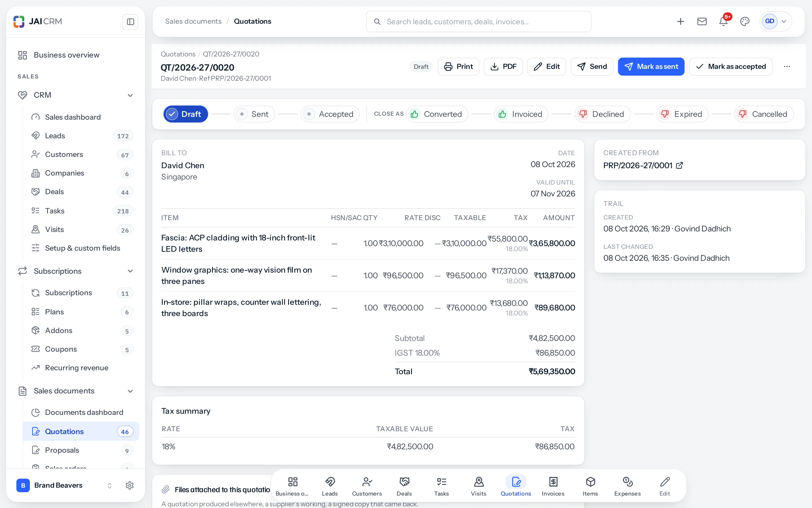
Task: Open the more options ellipsis menu
Action: coord(787,67)
